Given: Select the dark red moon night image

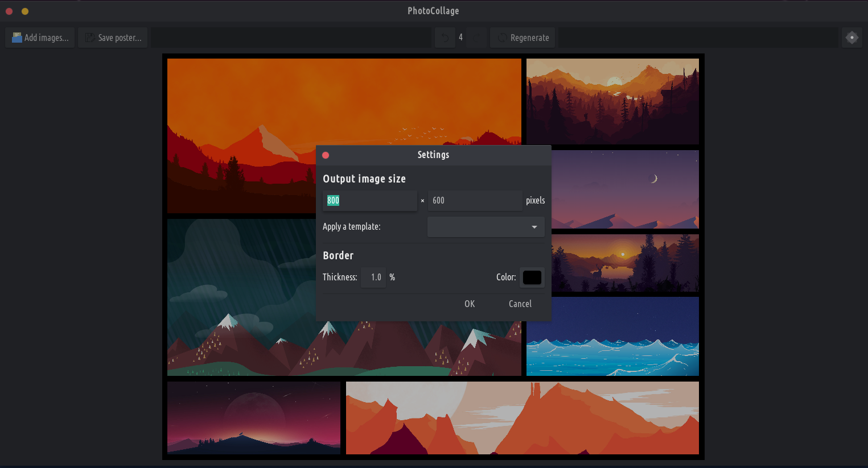Looking at the screenshot, I should (x=254, y=418).
